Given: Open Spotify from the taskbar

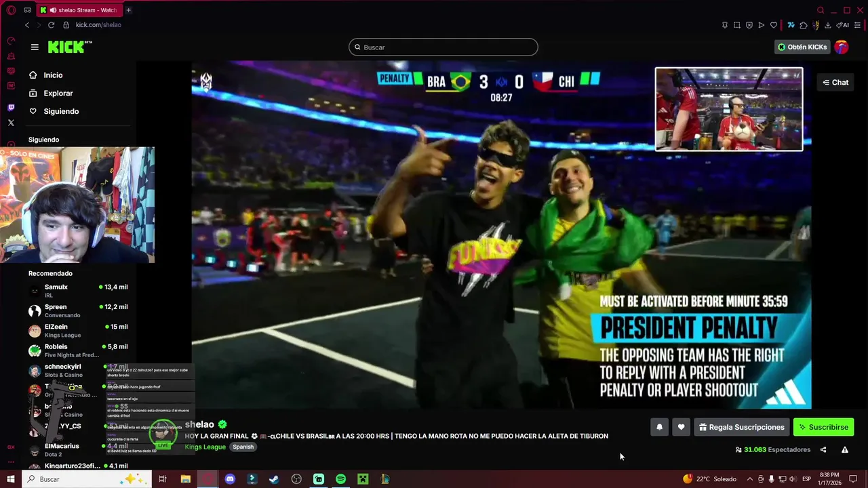Looking at the screenshot, I should [340, 479].
